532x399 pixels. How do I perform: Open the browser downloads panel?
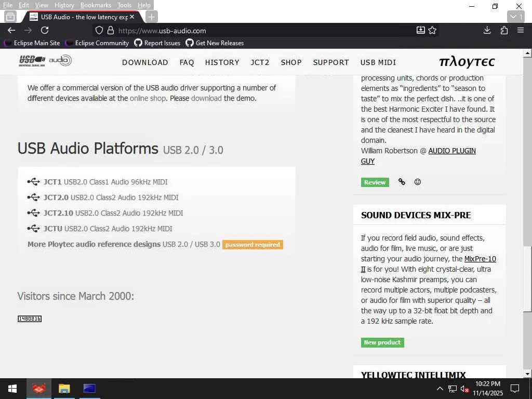click(487, 31)
